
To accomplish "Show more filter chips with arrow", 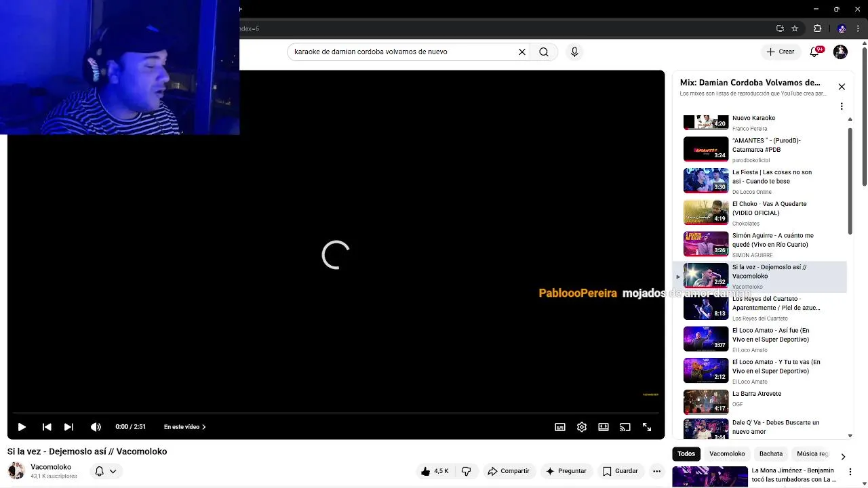I will coord(843,457).
